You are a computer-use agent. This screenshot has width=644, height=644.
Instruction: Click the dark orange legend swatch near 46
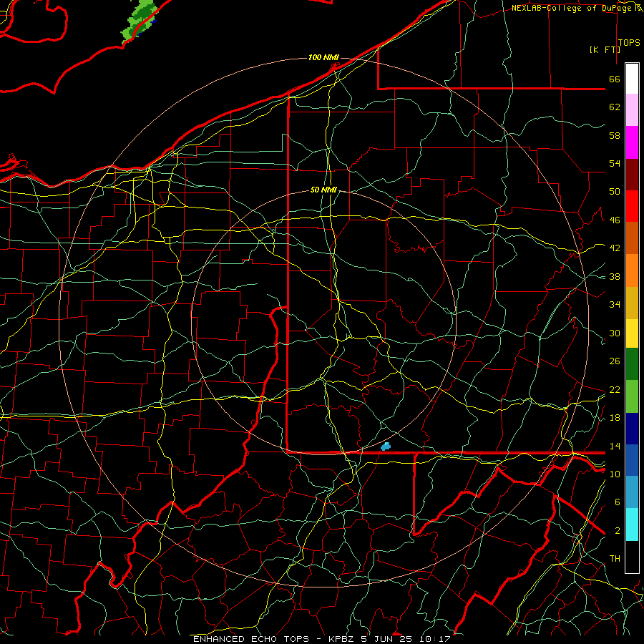632,238
